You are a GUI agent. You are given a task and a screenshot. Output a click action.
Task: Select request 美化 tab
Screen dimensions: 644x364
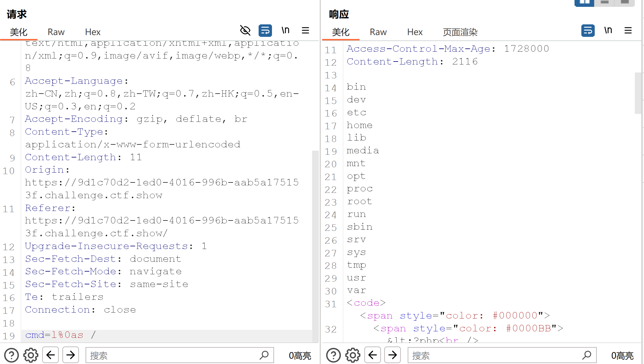click(19, 32)
